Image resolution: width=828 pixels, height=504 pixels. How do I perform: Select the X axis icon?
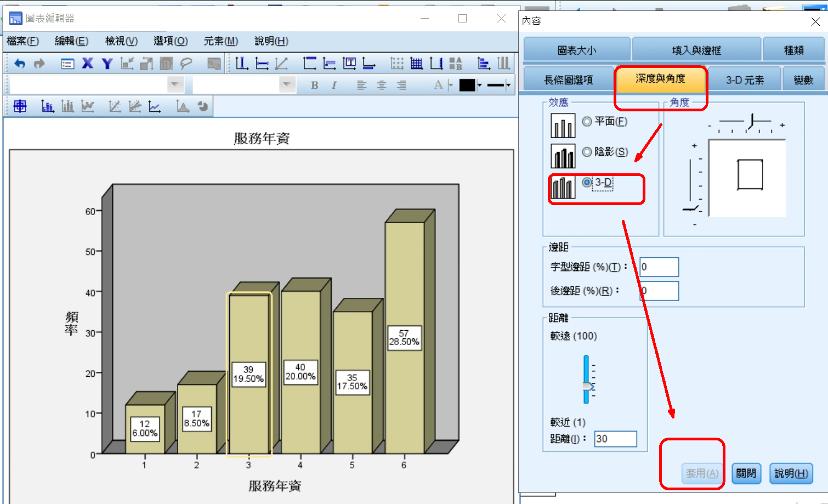pos(87,64)
